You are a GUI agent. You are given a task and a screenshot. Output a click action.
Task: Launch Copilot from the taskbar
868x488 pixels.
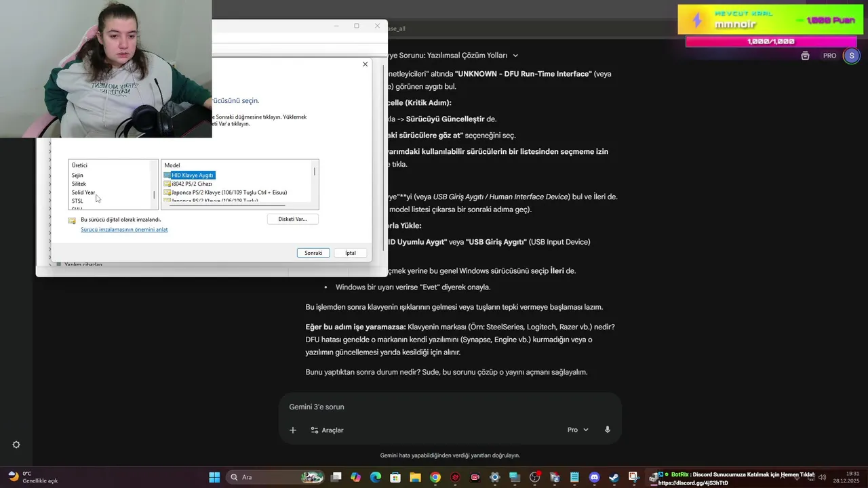(356, 477)
